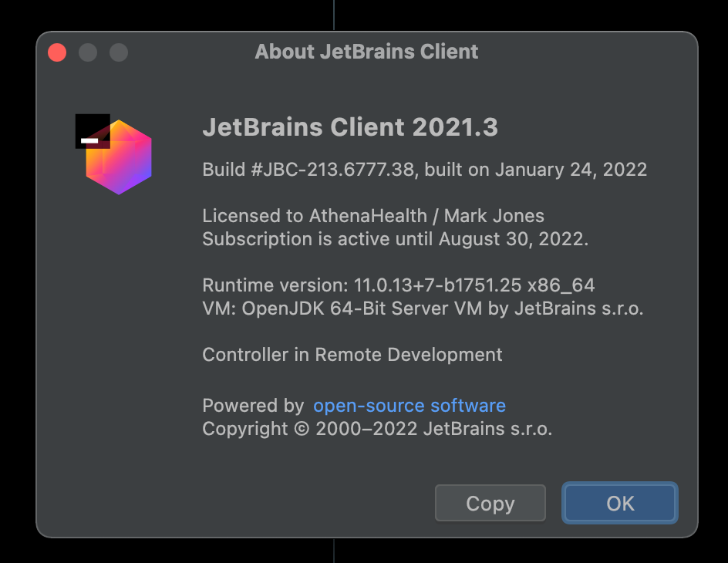Click the JetBrains Client hexagon logo
Viewport: 728px width, 563px height.
pyautogui.click(x=114, y=154)
